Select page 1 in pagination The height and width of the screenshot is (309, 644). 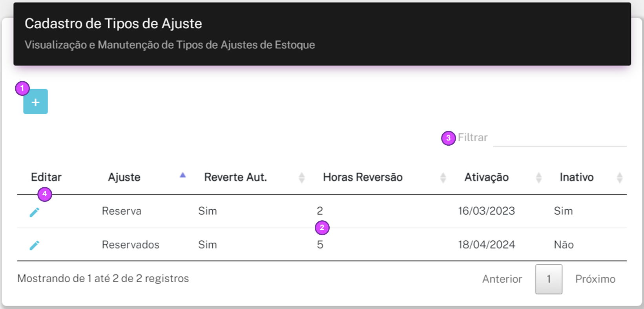(549, 279)
